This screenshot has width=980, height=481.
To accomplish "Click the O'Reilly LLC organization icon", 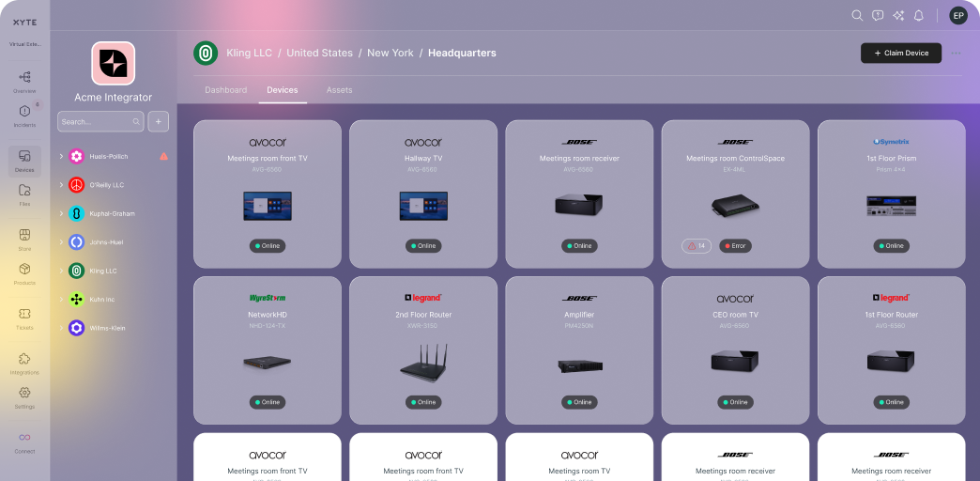I will click(x=76, y=185).
